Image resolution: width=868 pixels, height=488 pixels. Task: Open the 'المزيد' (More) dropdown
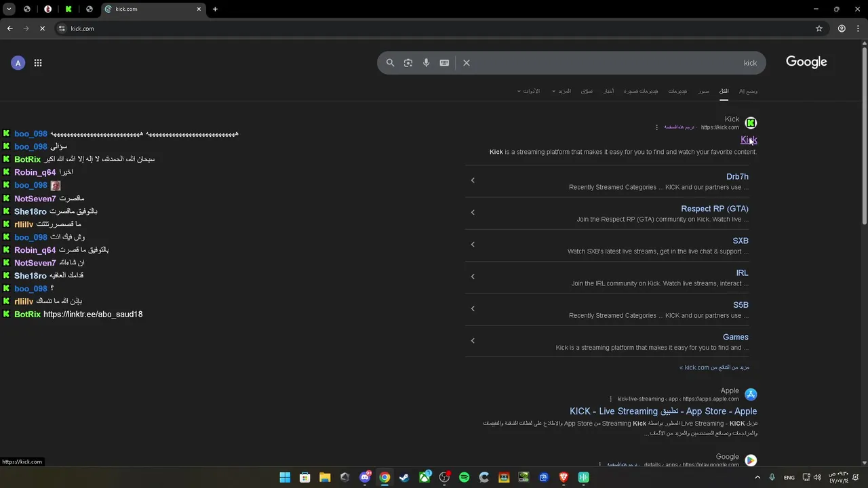[x=561, y=91]
